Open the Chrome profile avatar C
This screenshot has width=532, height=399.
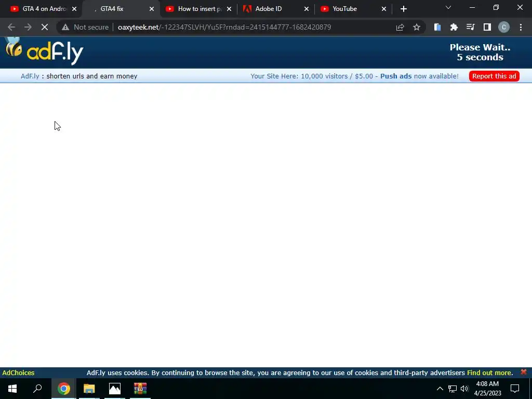click(504, 27)
